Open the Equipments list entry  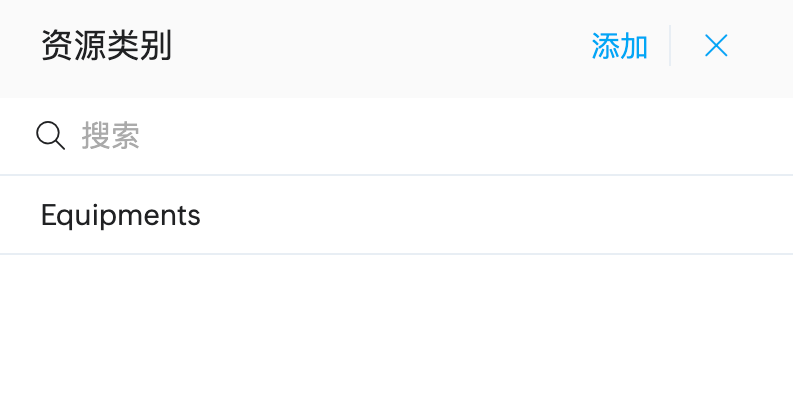121,215
